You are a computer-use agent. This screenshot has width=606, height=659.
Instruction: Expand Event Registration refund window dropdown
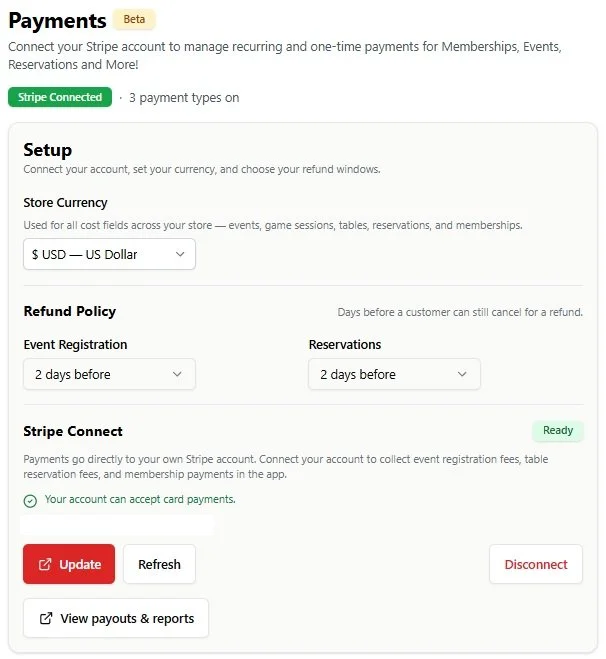[109, 374]
